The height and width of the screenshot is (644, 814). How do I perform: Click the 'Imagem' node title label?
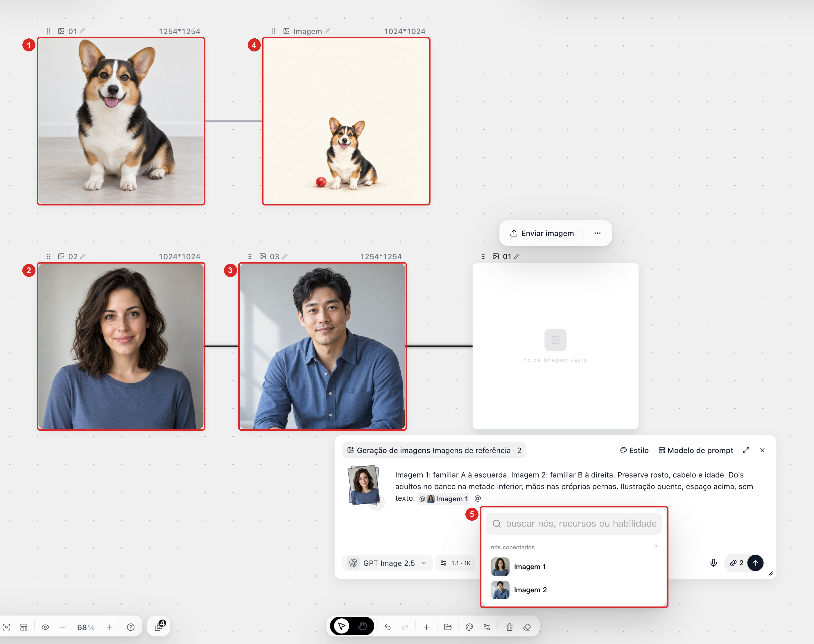coord(308,31)
